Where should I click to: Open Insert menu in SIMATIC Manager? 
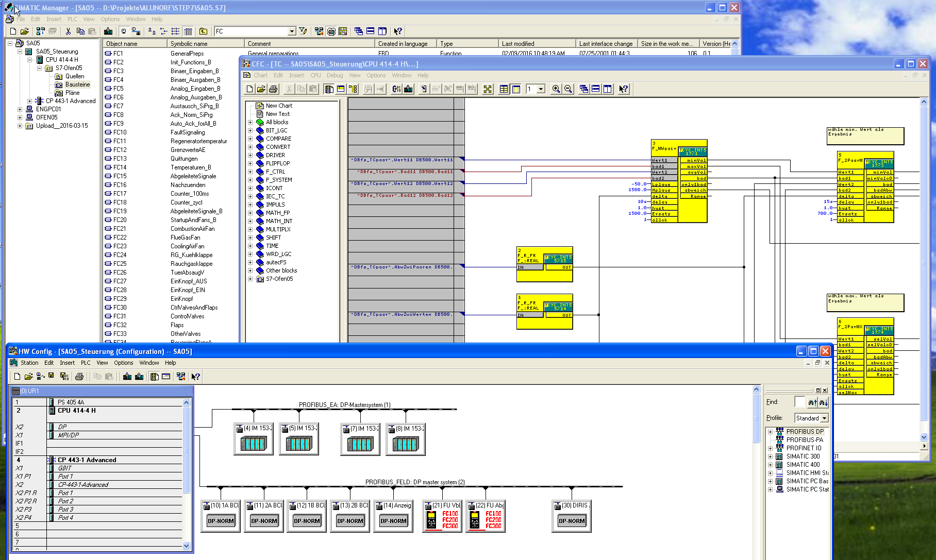(x=54, y=19)
